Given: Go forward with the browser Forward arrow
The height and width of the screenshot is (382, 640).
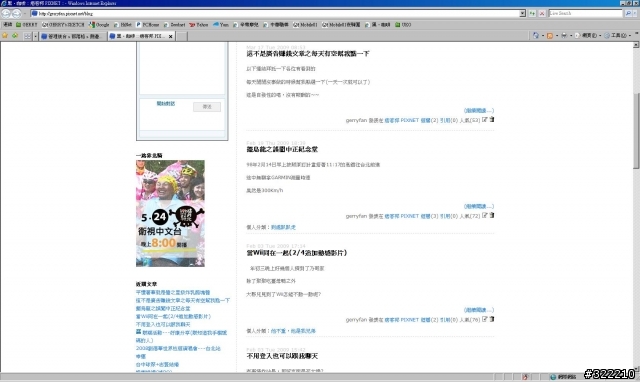Looking at the screenshot, I should [16, 13].
